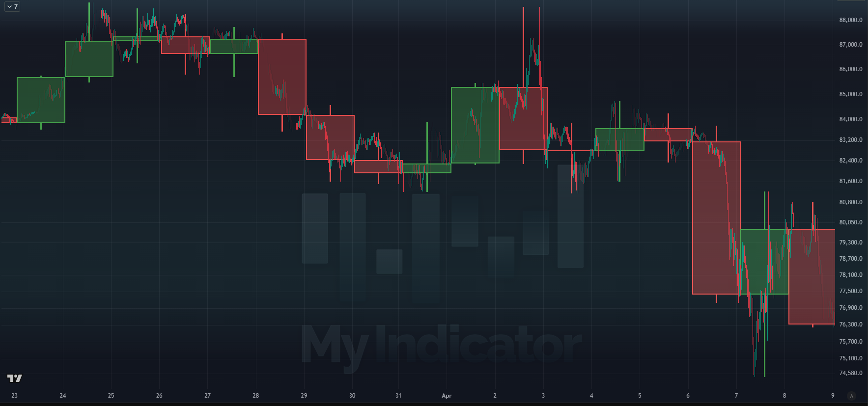Click the date label 26 on time axis

click(159, 396)
